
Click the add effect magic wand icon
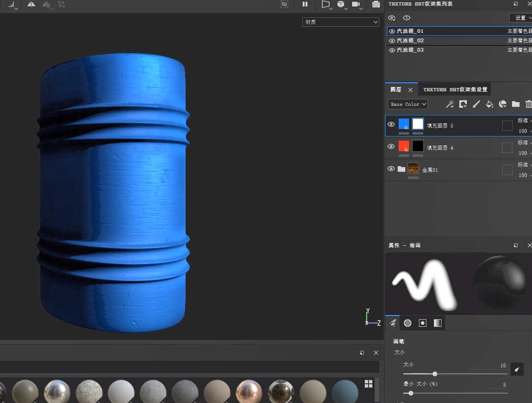tap(450, 104)
